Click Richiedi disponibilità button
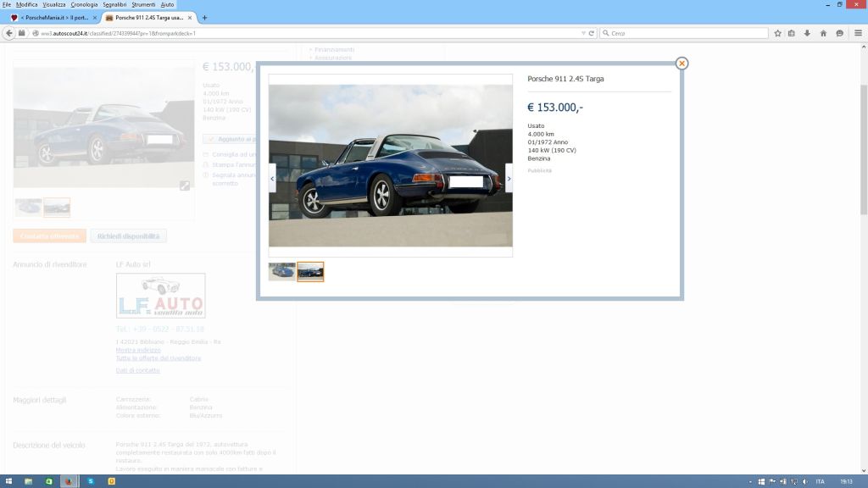Image resolution: width=868 pixels, height=488 pixels. click(129, 236)
